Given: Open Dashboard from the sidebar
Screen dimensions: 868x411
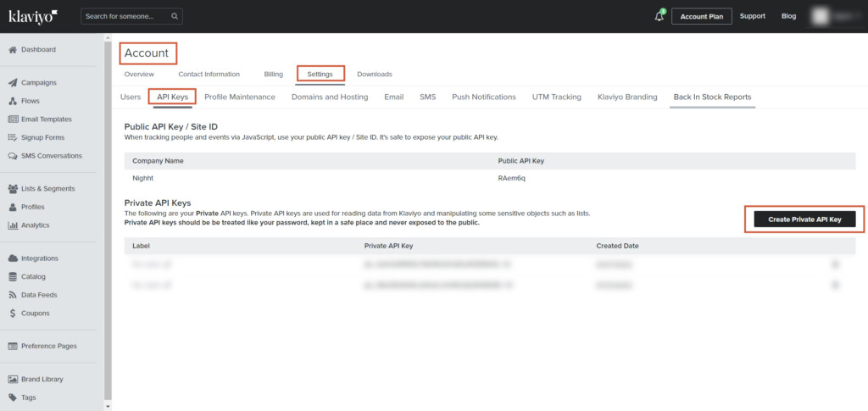Looking at the screenshot, I should (38, 50).
